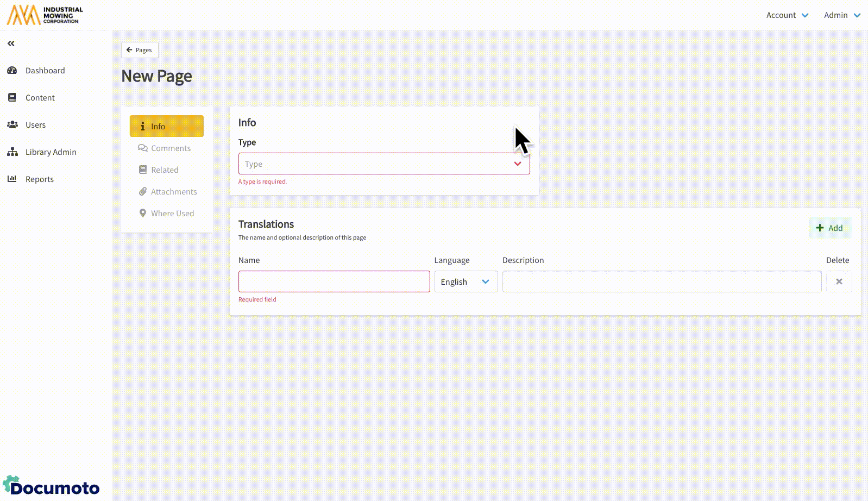The height and width of the screenshot is (501, 868).
Task: Delete the translation row with X
Action: [839, 281]
